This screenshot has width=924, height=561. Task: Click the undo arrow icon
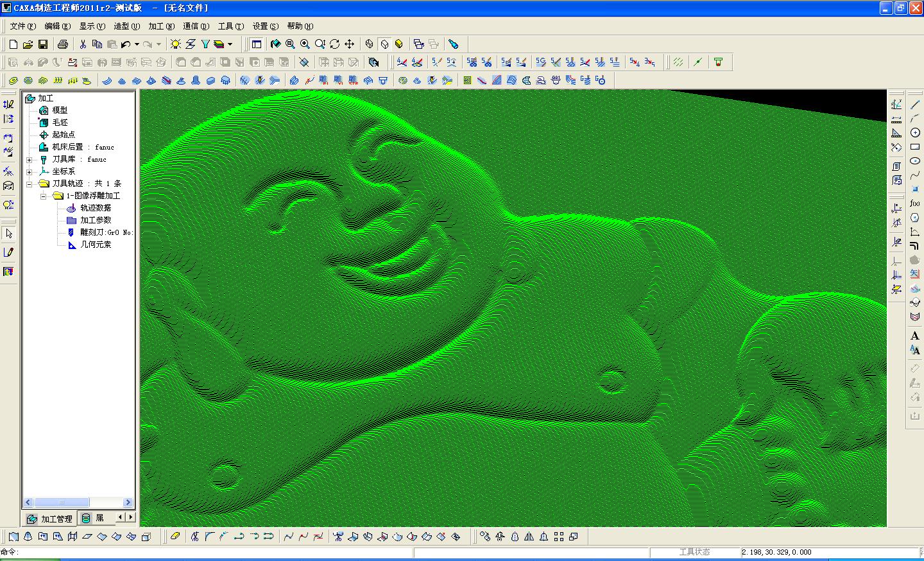126,44
